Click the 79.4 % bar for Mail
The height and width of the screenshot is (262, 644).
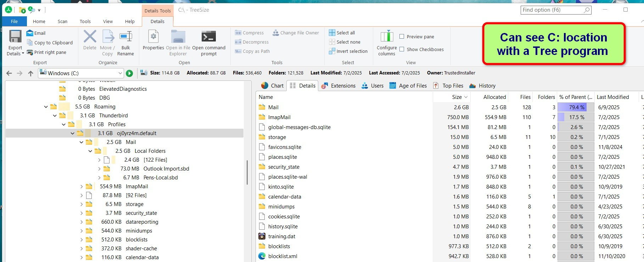(576, 107)
